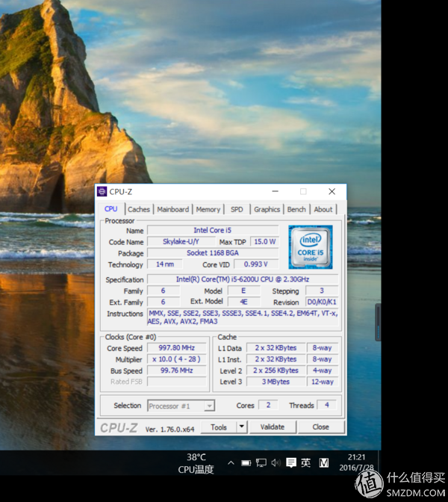Click the M input mode tray icon
The width and height of the screenshot is (448, 502).
pyautogui.click(x=324, y=462)
